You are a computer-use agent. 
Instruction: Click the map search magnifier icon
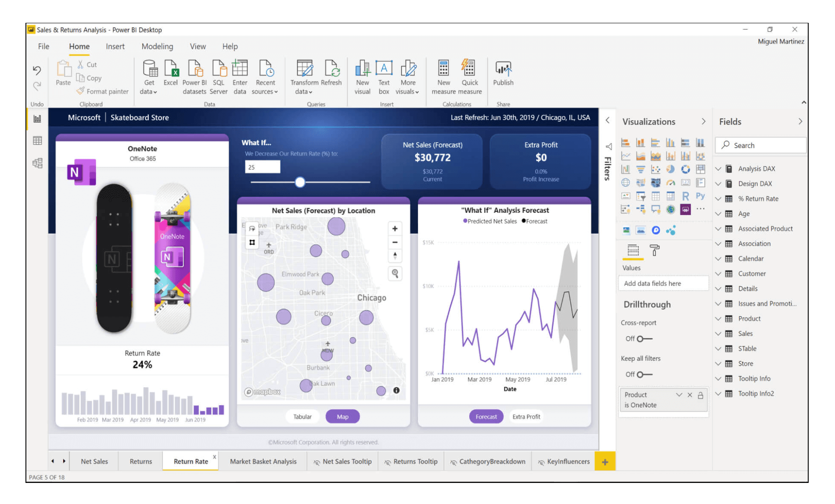coord(395,274)
